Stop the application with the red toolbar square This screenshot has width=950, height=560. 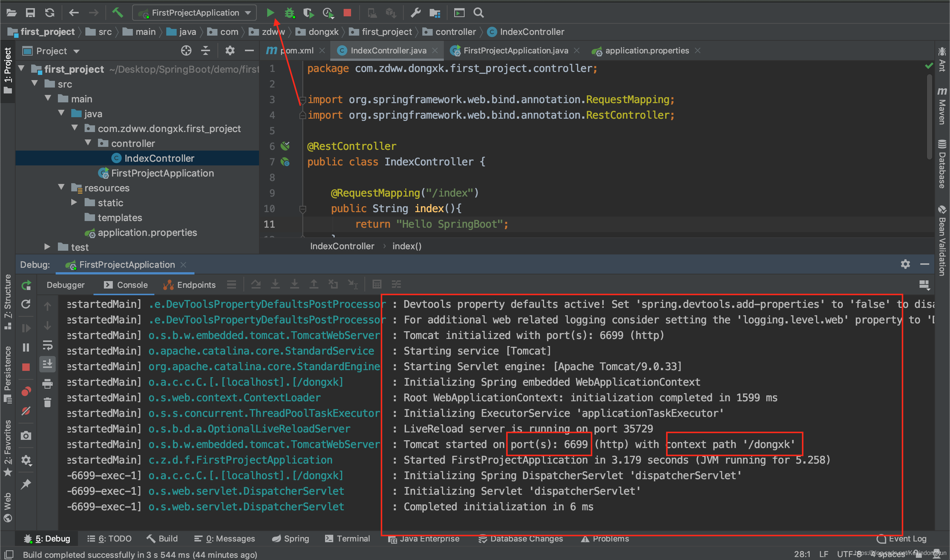click(347, 13)
